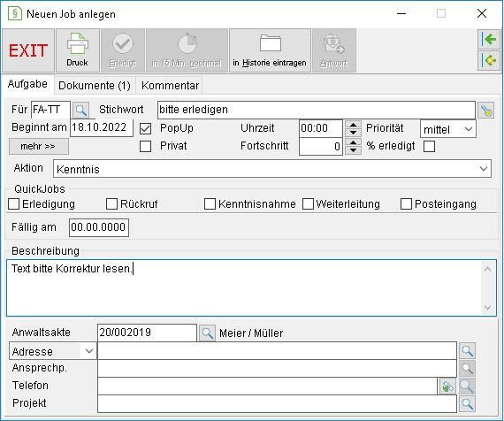This screenshot has width=504, height=421.
Task: Click the 'mehr >>' button
Action: [39, 146]
